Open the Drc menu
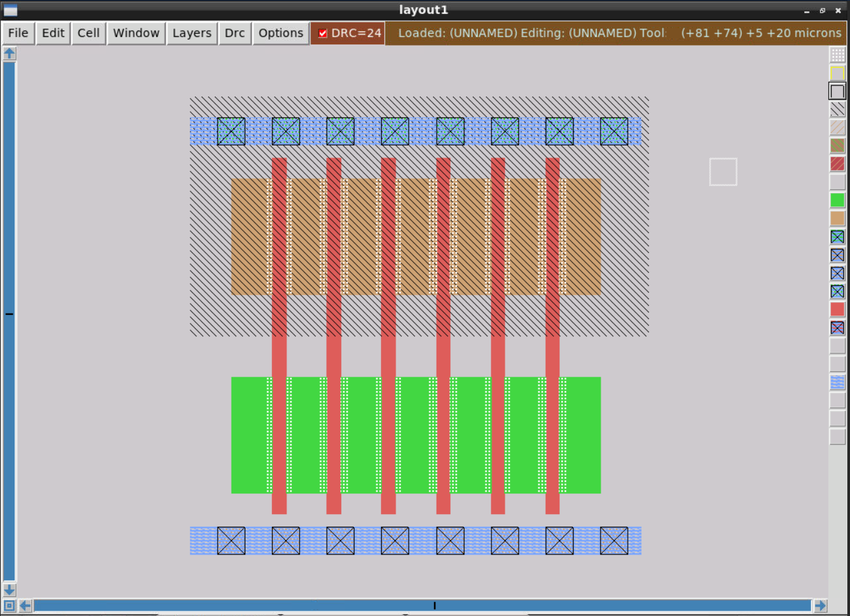 click(x=234, y=32)
